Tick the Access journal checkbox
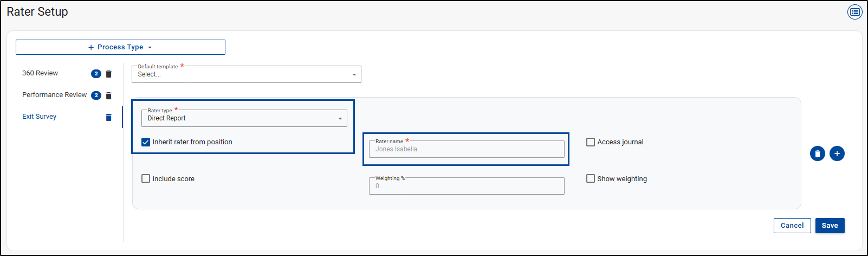Viewport: 868px width, 256px height. (x=591, y=142)
